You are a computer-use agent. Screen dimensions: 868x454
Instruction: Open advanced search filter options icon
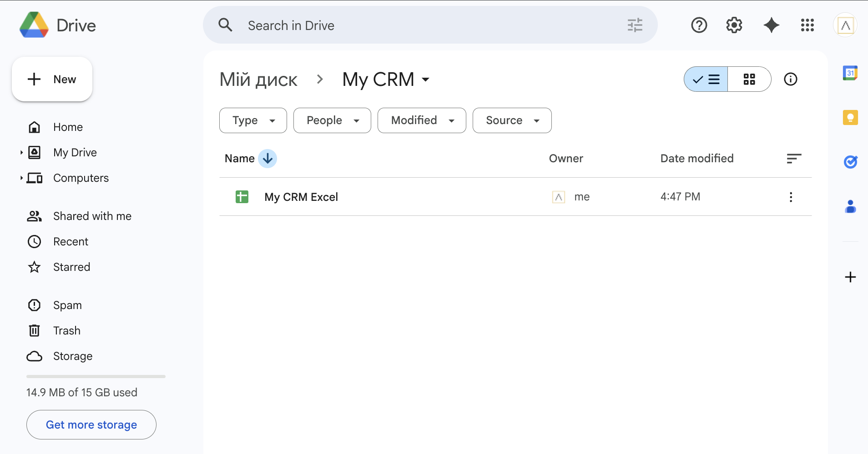(x=635, y=25)
